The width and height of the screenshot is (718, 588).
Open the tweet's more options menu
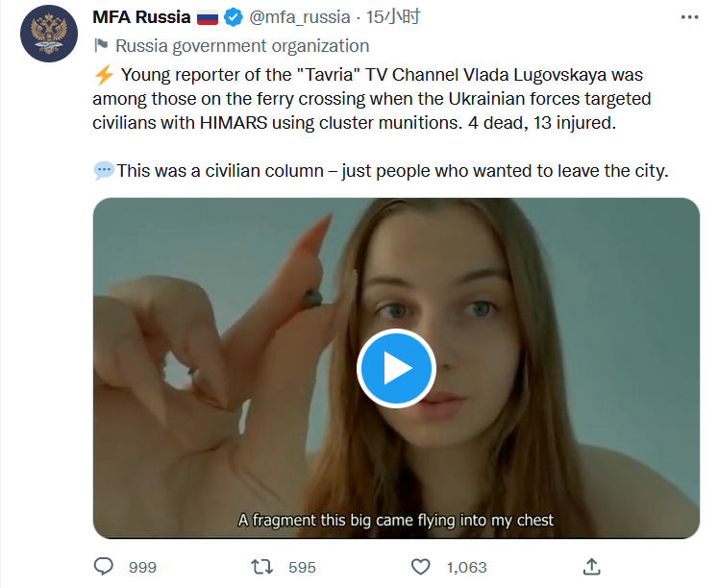point(690,17)
